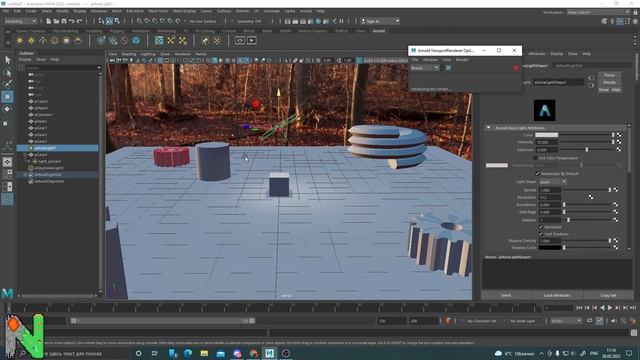640x360 pixels.
Task: Create a Skydome Light from Arnold shelf
Action: pos(54,40)
